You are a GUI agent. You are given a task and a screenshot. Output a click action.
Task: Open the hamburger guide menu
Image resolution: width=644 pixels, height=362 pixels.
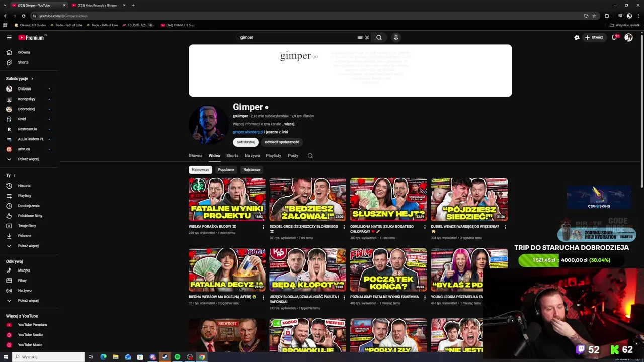(x=9, y=37)
